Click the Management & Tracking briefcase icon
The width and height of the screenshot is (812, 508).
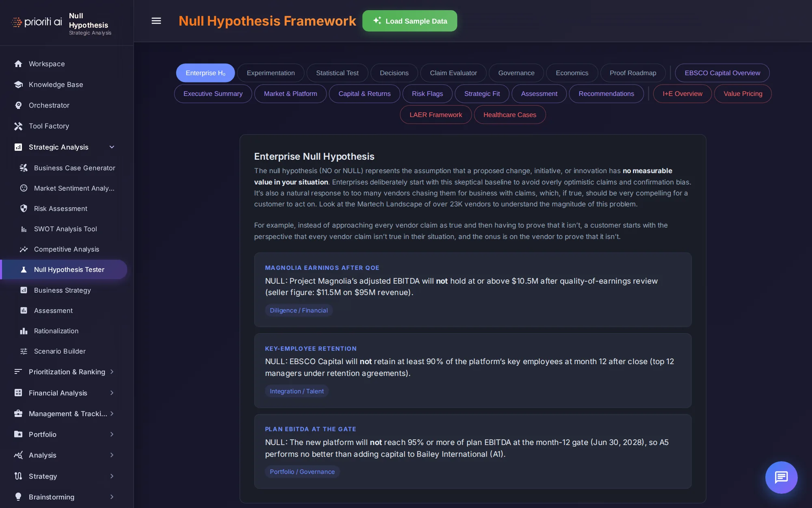(x=18, y=414)
